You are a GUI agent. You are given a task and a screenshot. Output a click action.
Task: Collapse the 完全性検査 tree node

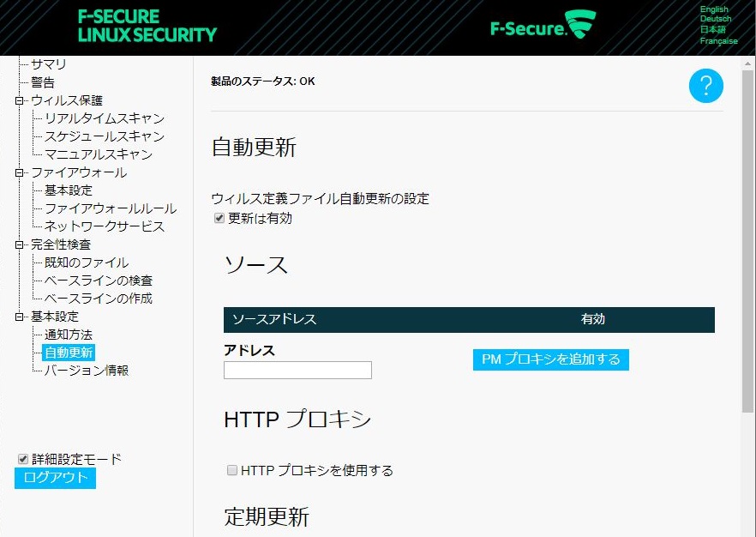(x=19, y=244)
